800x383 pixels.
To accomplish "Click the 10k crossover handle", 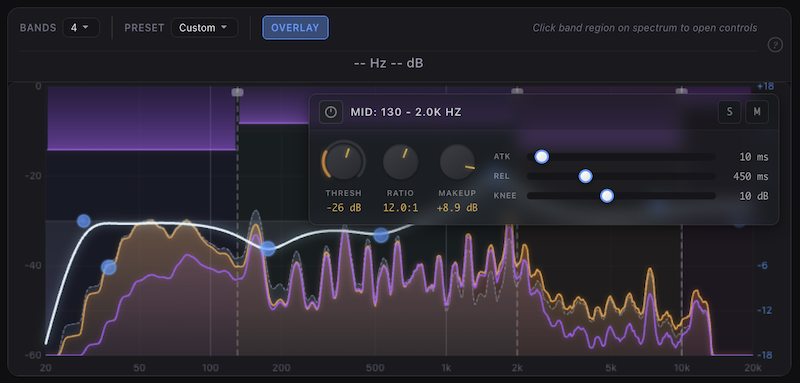I will 682,91.
